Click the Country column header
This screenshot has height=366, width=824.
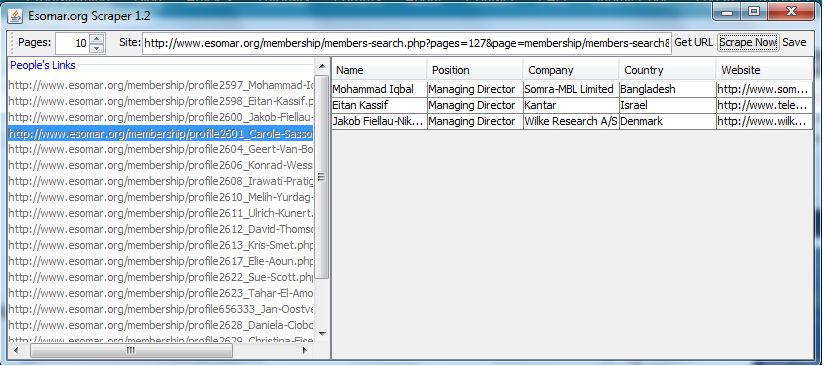(667, 70)
